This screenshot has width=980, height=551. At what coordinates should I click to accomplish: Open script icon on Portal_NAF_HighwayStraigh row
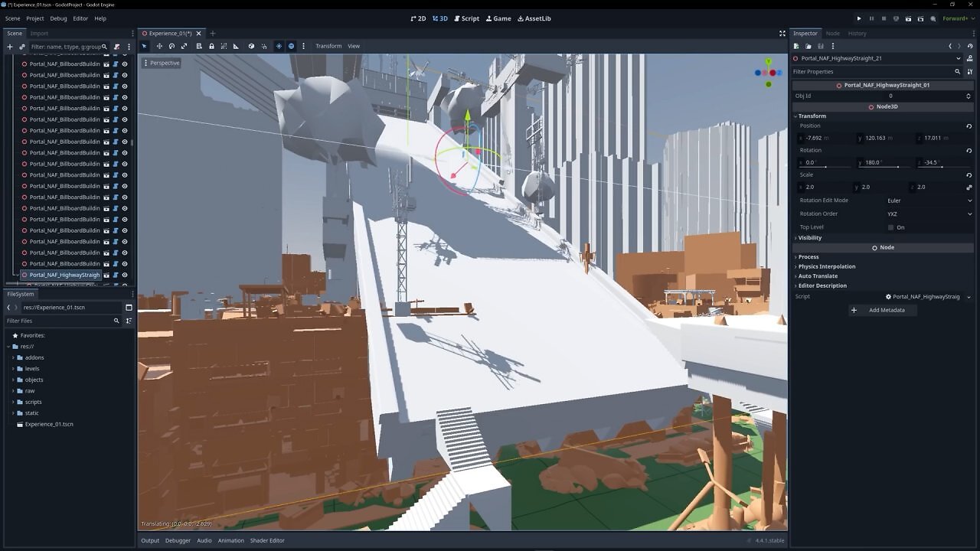[x=116, y=275]
